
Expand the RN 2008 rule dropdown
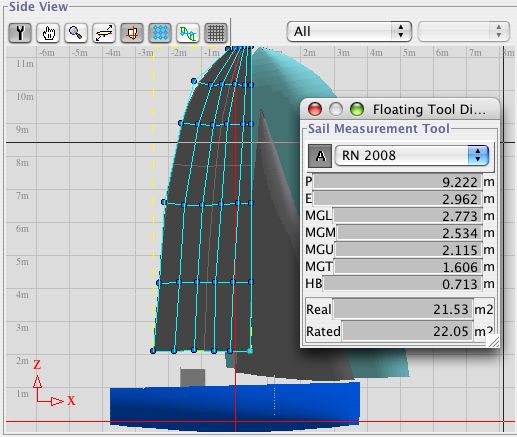click(x=412, y=155)
